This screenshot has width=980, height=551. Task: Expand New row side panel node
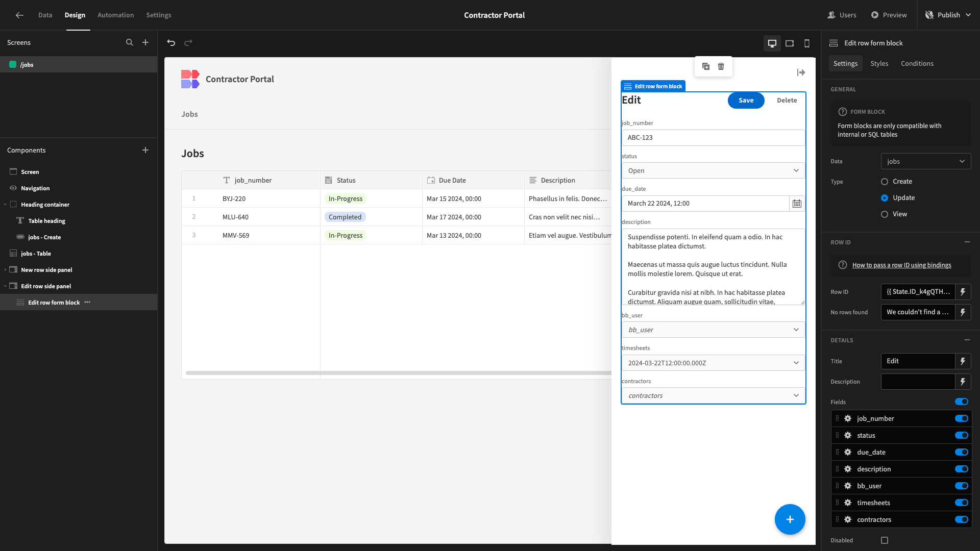pyautogui.click(x=6, y=270)
